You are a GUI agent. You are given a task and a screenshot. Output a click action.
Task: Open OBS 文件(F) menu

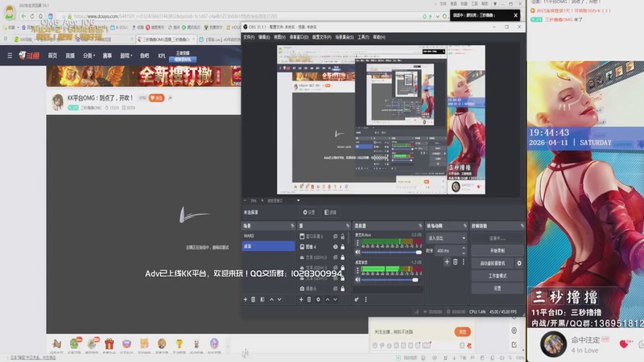(x=249, y=37)
